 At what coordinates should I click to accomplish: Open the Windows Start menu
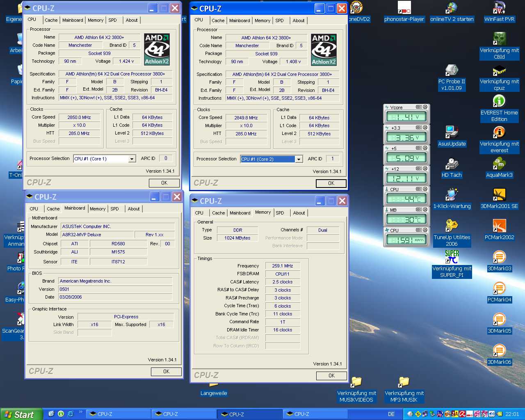21,414
